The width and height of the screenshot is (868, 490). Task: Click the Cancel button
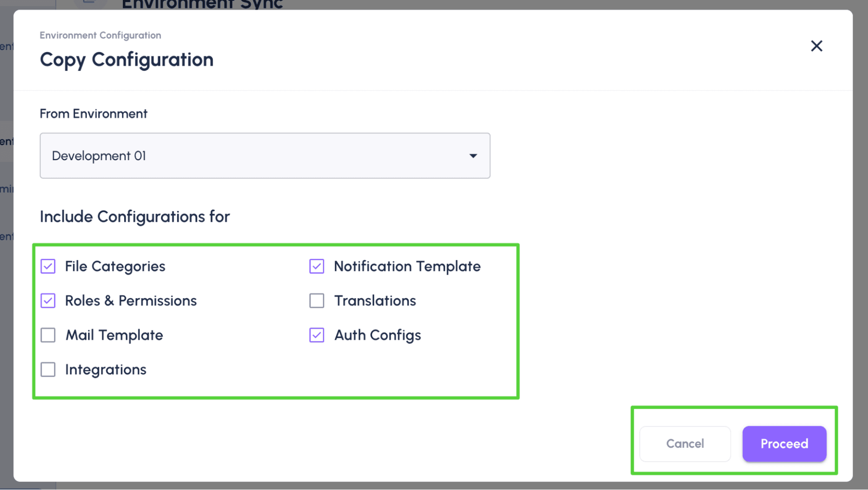pyautogui.click(x=684, y=444)
